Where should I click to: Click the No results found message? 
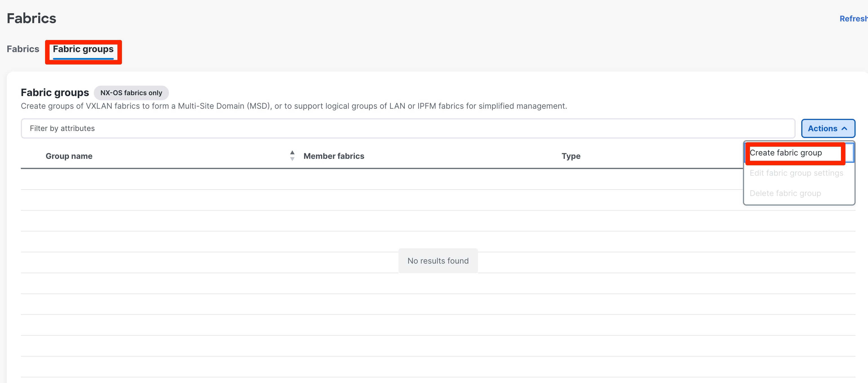[x=438, y=261]
